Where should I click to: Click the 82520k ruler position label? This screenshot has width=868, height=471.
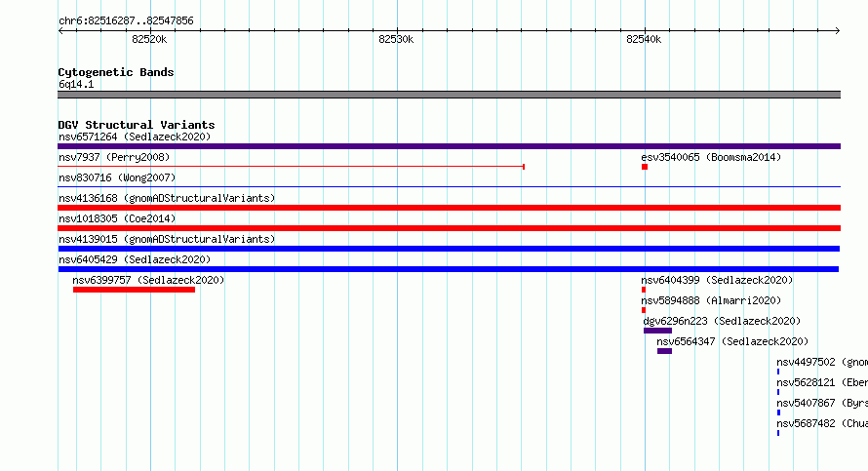[x=149, y=39]
